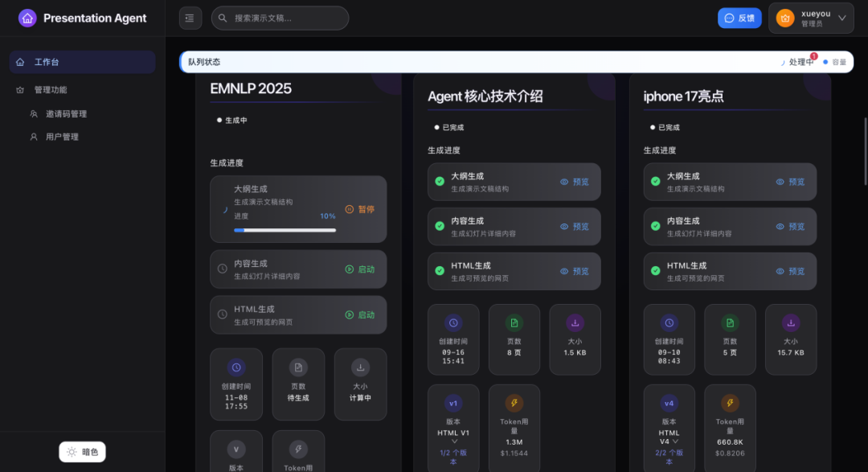Image resolution: width=868 pixels, height=472 pixels.
Task: Click the xueyou orange avatar icon
Action: [785, 18]
